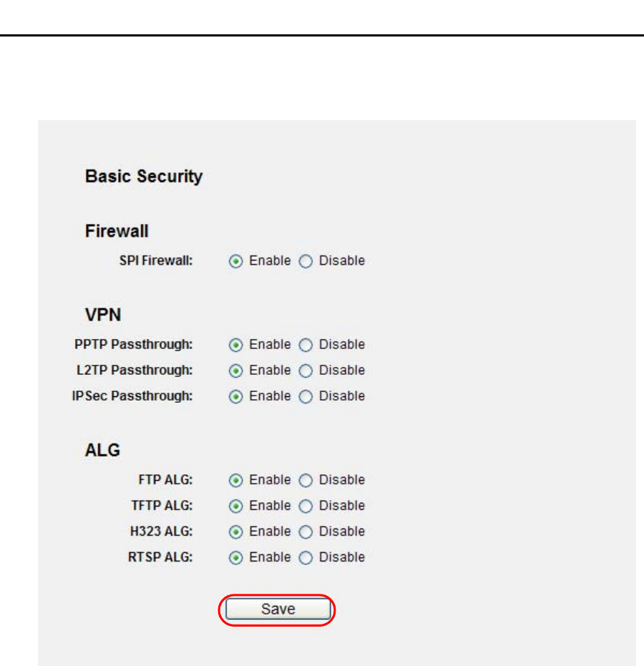Disable L2TP Passthrough
The image size is (644, 666).
pyautogui.click(x=306, y=371)
